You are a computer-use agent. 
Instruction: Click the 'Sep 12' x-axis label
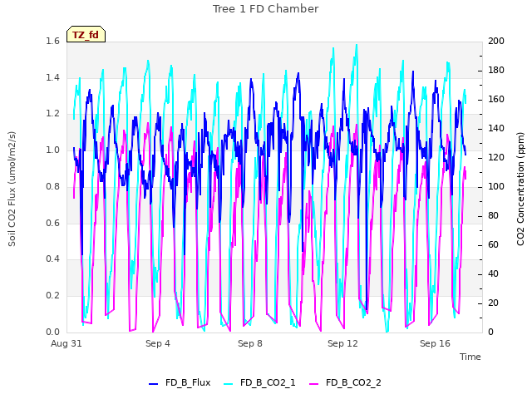pos(342,343)
